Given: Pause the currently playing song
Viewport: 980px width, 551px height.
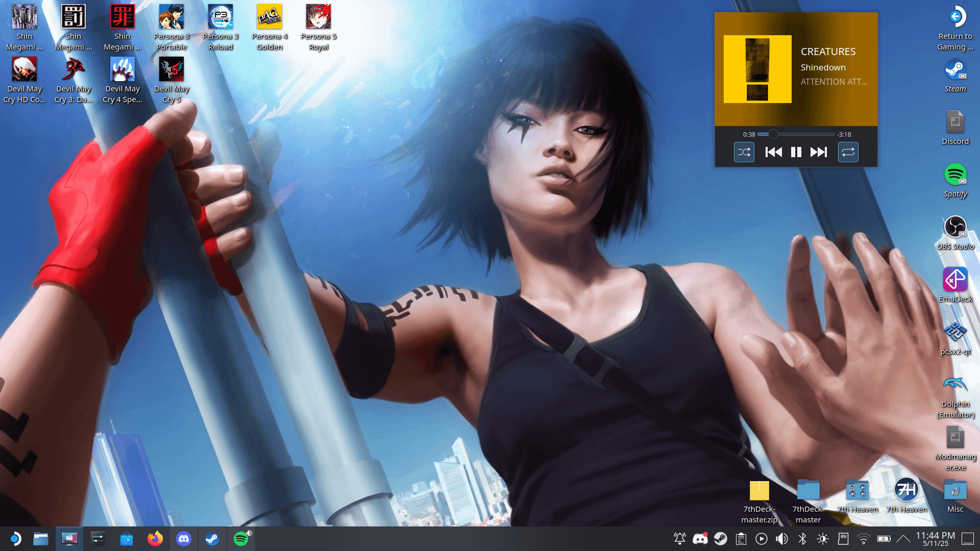Looking at the screenshot, I should click(x=796, y=152).
